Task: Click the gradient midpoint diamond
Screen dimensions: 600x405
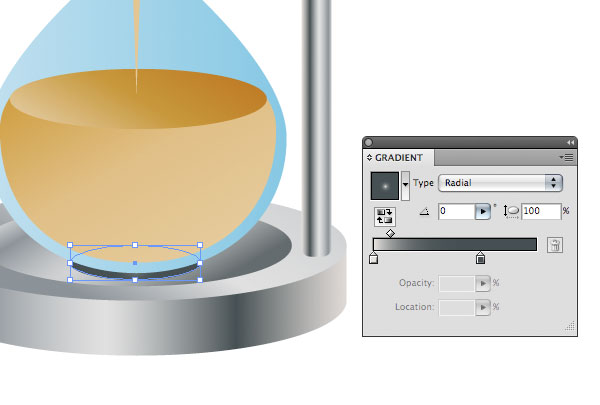Action: [x=390, y=233]
